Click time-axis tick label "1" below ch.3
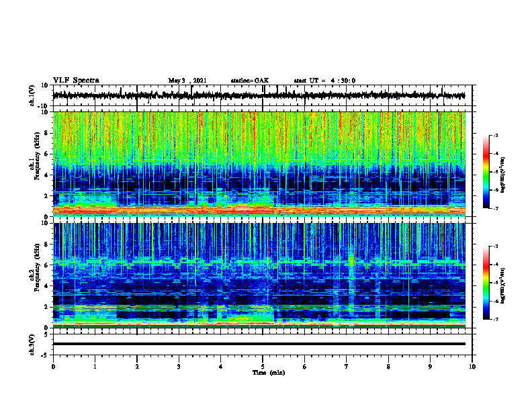 click(95, 367)
